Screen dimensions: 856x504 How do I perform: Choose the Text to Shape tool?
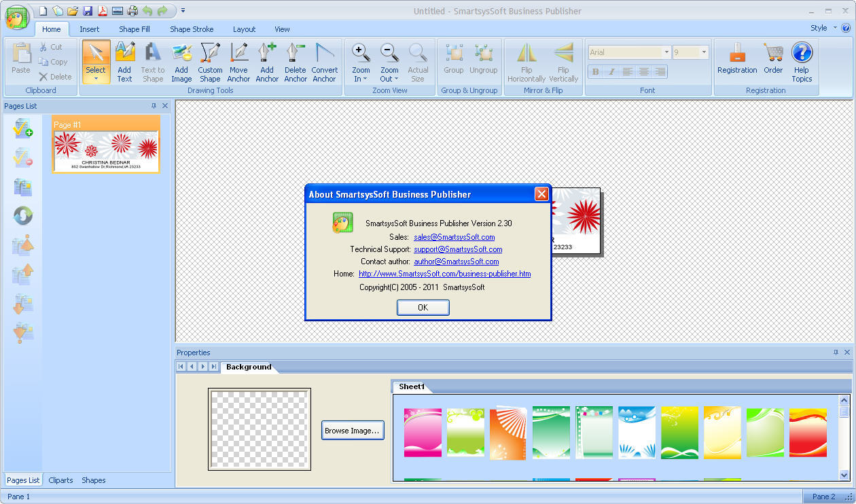click(x=153, y=62)
